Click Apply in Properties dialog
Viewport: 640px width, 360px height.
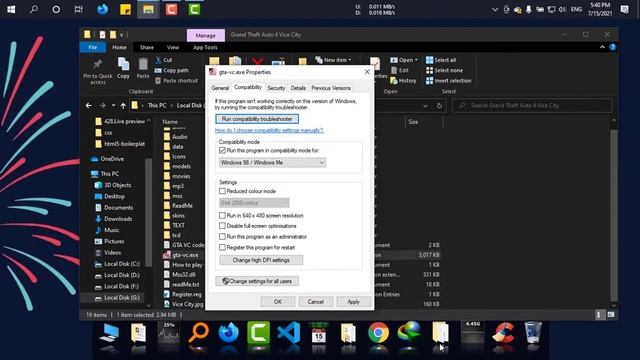[353, 302]
